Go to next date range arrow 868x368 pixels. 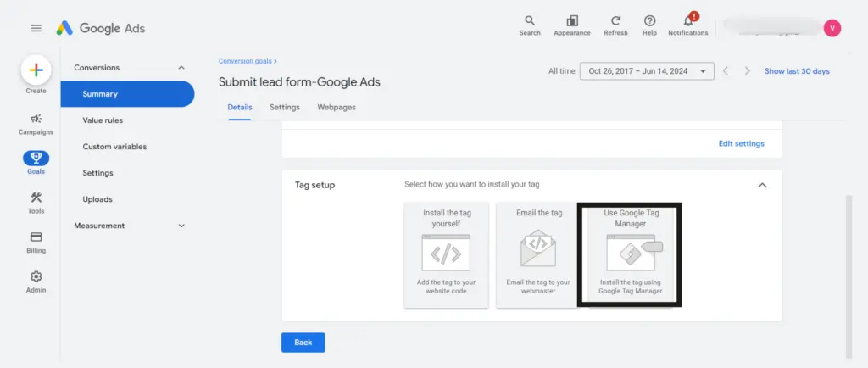748,71
